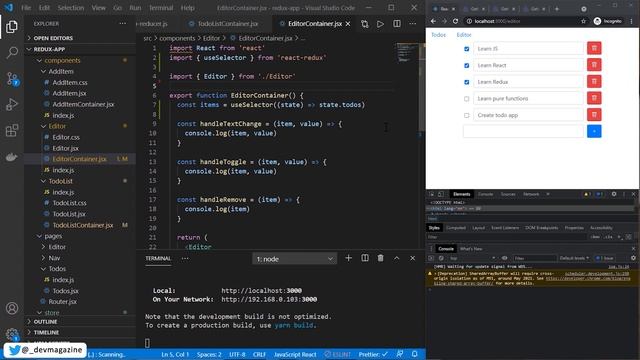Kill the terminal with trash icon
640x360 pixels.
coord(380,258)
